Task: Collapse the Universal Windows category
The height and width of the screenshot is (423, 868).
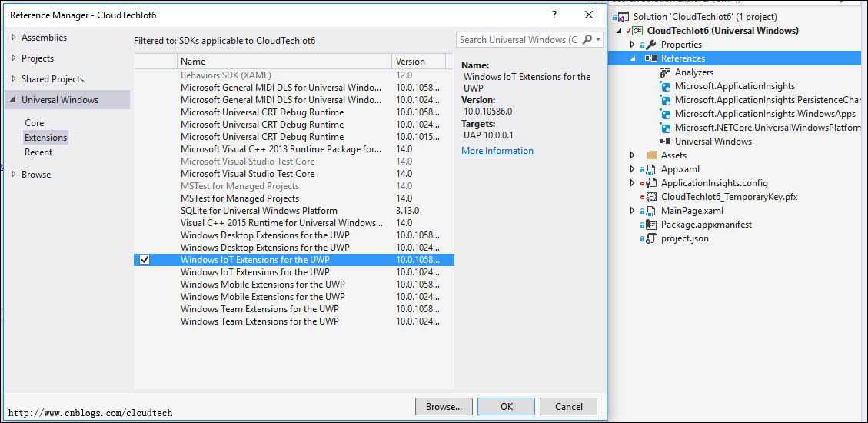Action: tap(13, 100)
